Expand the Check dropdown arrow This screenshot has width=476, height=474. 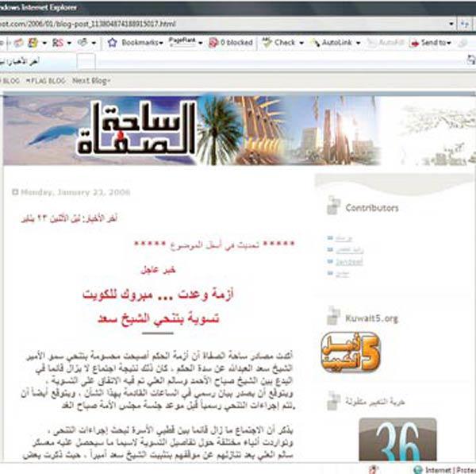301,43
